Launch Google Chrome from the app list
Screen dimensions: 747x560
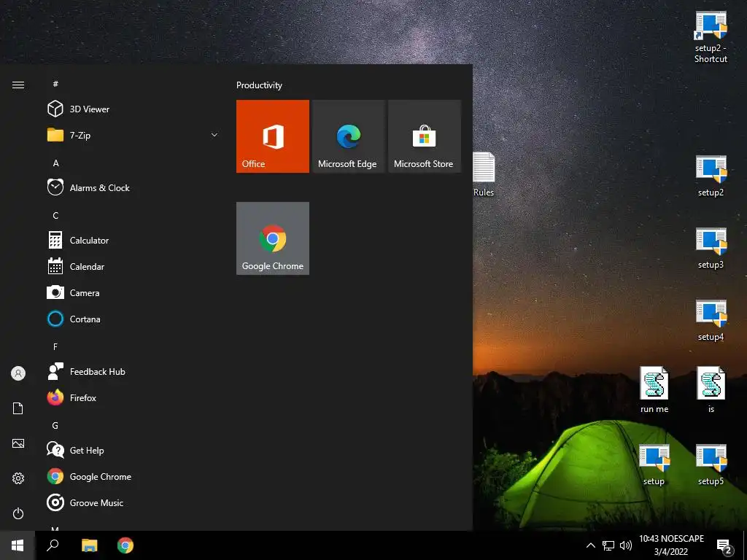[133, 477]
